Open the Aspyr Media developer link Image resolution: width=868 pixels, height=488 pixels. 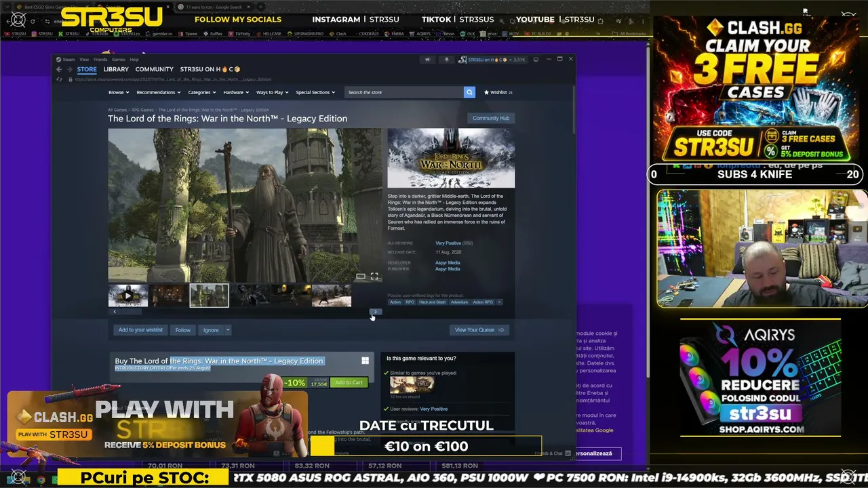pos(448,263)
